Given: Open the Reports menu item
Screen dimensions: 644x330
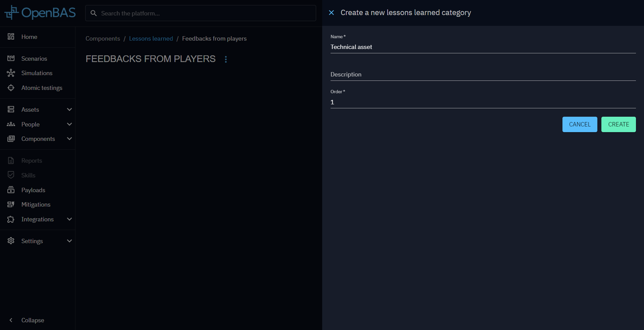Looking at the screenshot, I should [32, 161].
